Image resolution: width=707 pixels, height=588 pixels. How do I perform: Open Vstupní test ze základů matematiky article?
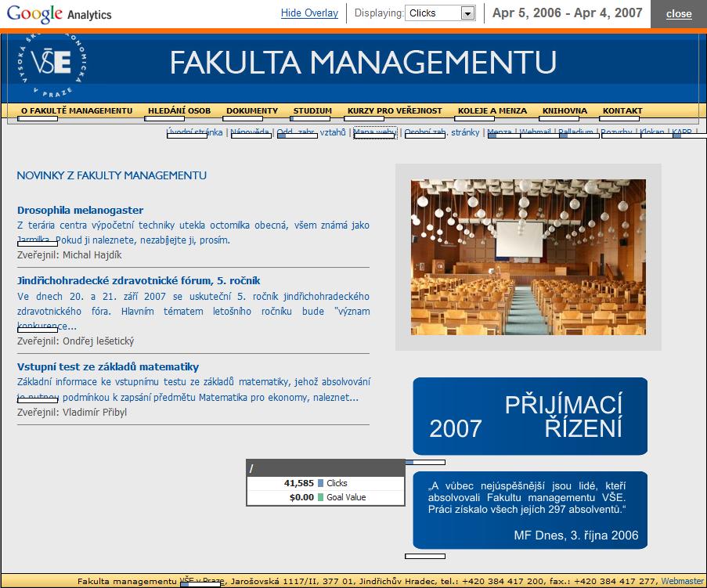coord(108,366)
